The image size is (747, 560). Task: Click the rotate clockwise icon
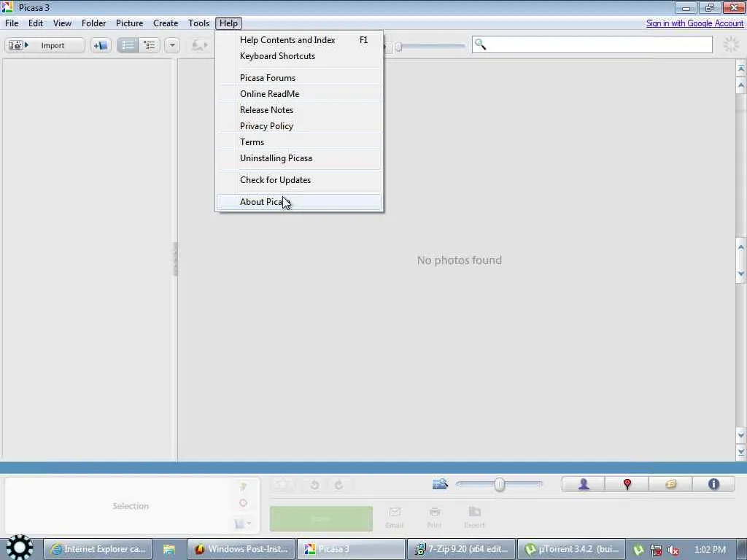[x=338, y=485]
